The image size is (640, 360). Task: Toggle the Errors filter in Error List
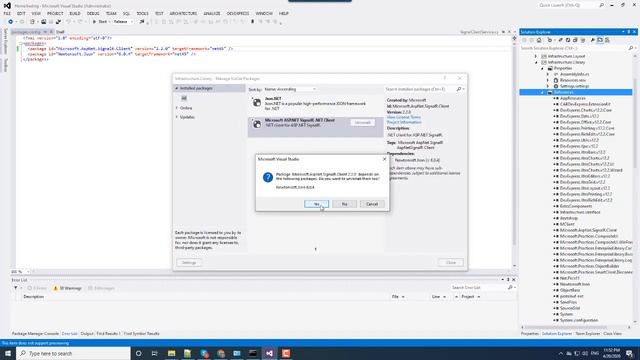[x=37, y=288]
